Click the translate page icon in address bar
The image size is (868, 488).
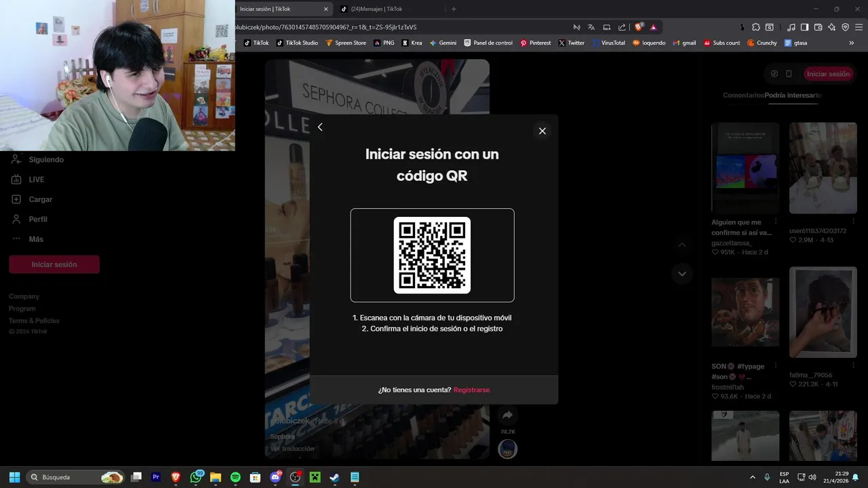[591, 27]
